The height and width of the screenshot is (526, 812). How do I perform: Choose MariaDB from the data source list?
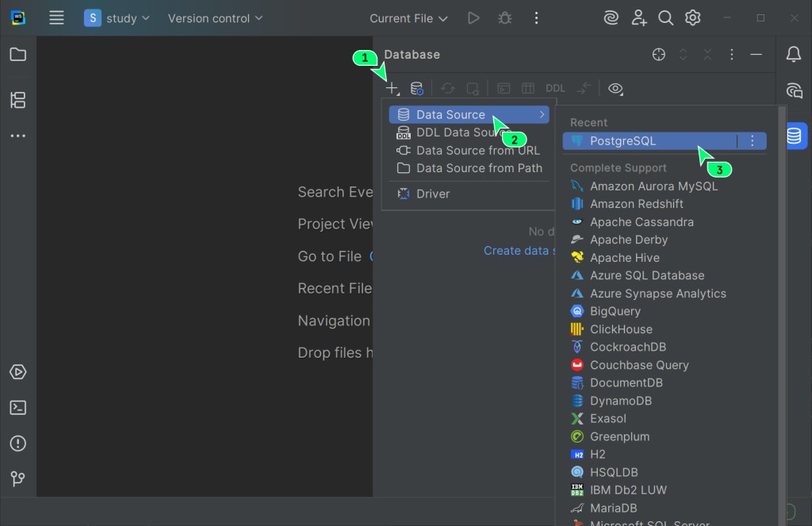coord(613,508)
